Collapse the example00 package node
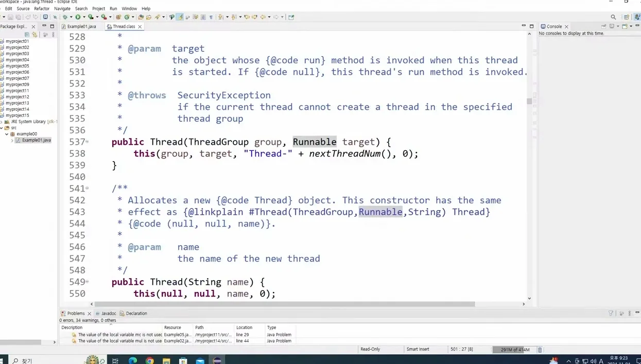 click(x=7, y=134)
